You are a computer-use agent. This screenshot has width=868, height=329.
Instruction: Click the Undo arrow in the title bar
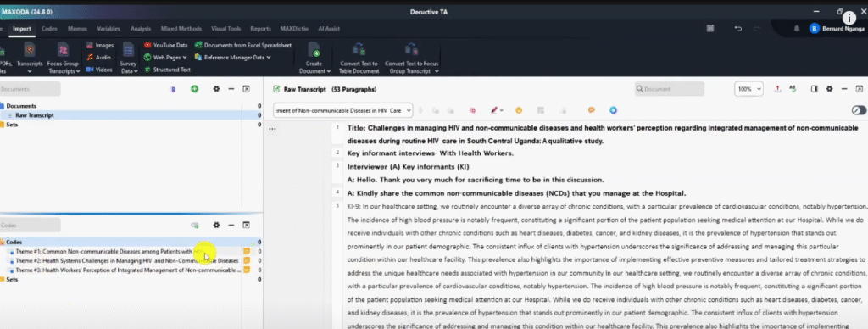pos(738,28)
